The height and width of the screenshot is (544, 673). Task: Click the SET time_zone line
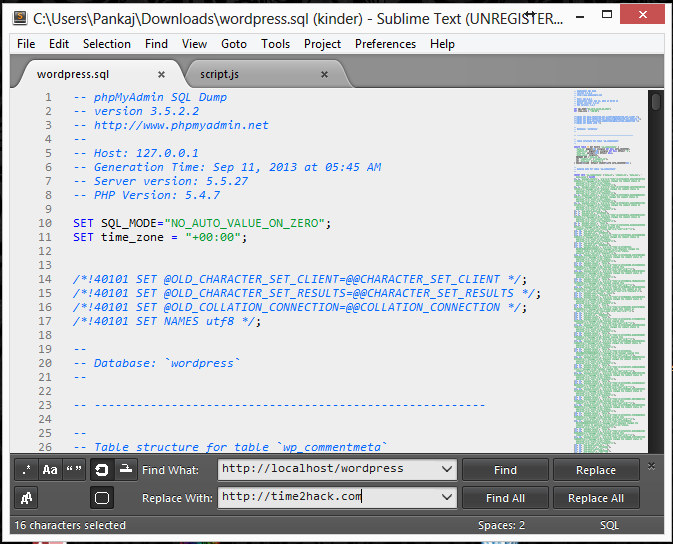(x=160, y=237)
